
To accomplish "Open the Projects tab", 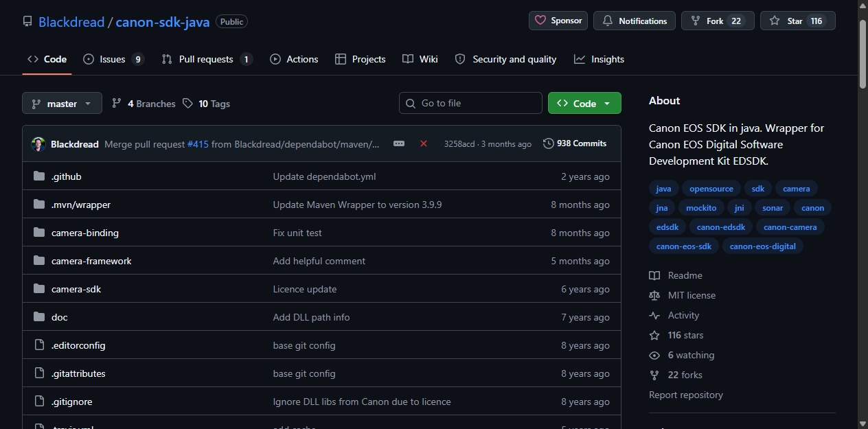I will tap(360, 59).
